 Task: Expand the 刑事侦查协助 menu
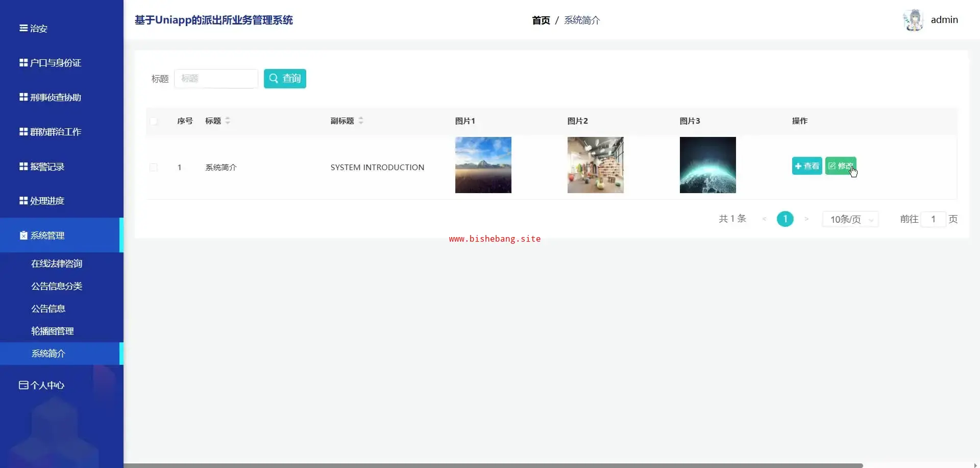[x=51, y=98]
